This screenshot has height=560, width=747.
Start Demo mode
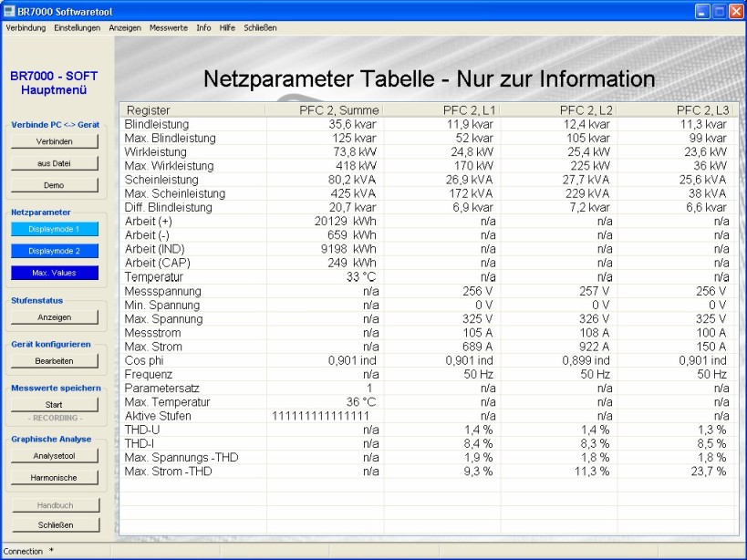tap(55, 185)
